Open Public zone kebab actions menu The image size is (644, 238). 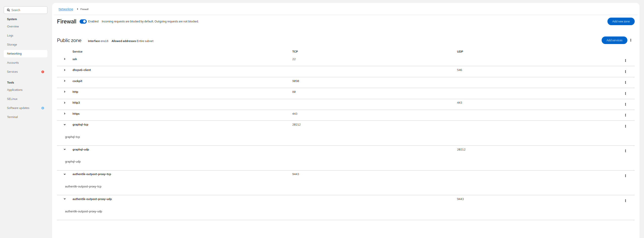tap(631, 40)
